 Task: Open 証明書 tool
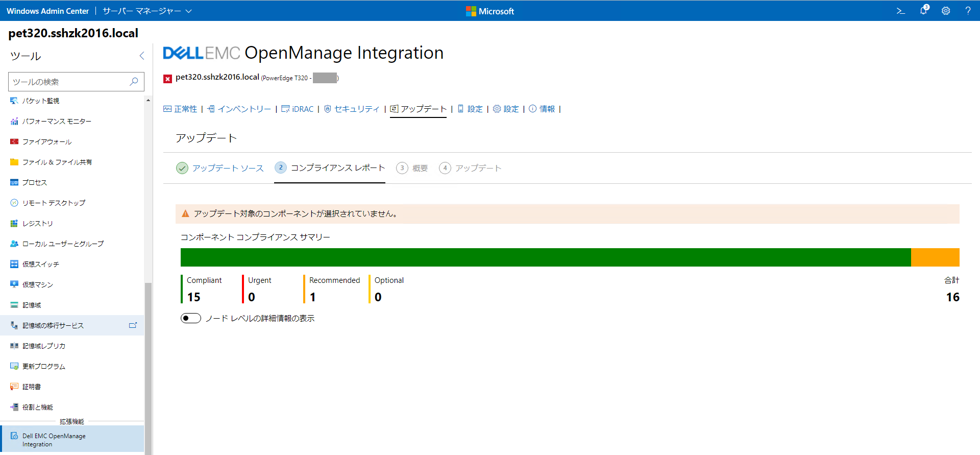point(72,387)
